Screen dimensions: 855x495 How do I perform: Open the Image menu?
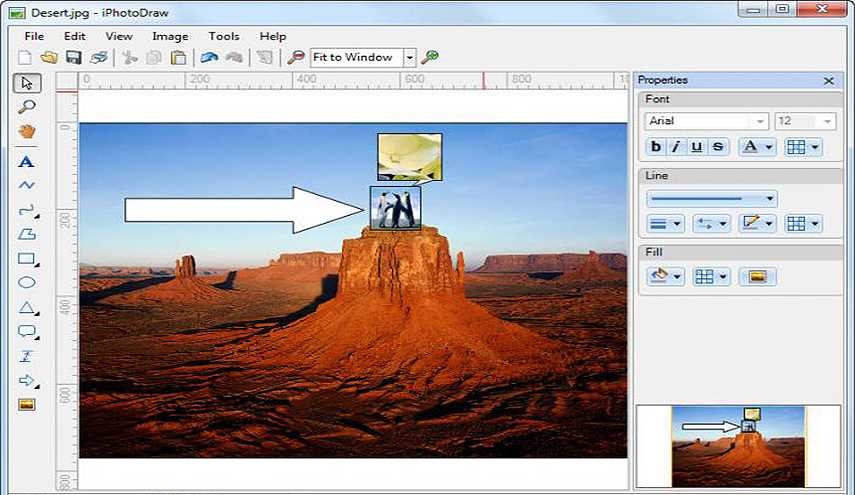coord(170,36)
